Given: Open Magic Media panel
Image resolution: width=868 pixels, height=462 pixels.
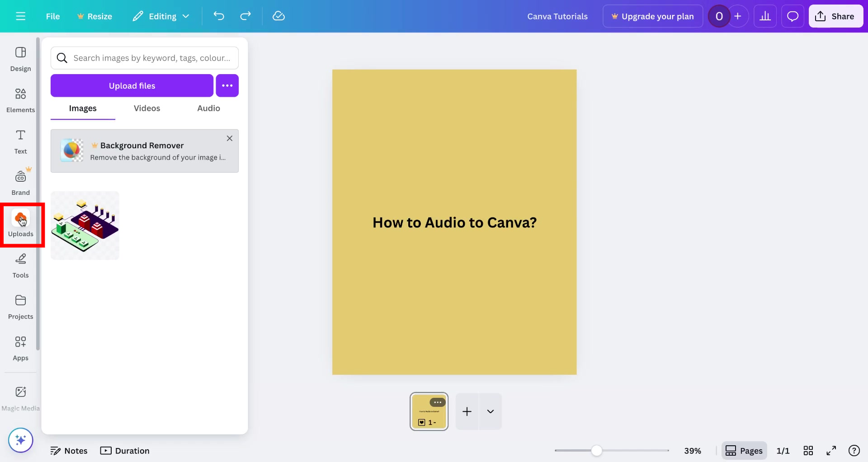Looking at the screenshot, I should pyautogui.click(x=20, y=397).
